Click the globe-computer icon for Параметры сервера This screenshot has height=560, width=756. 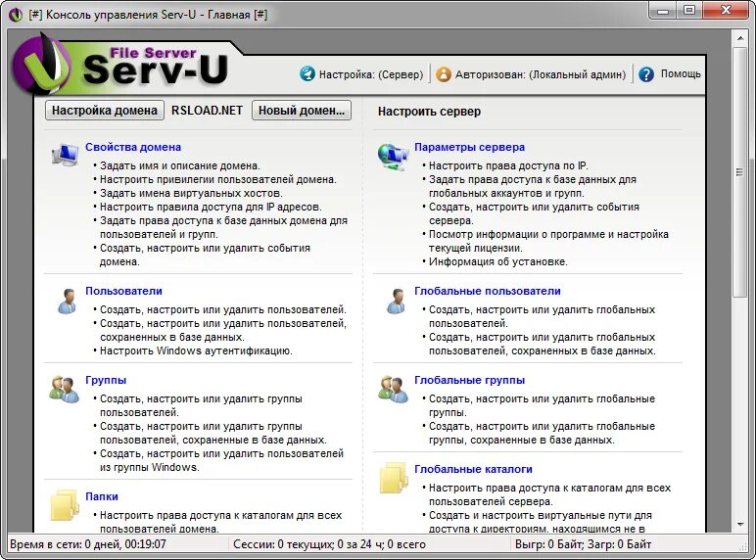[x=393, y=156]
